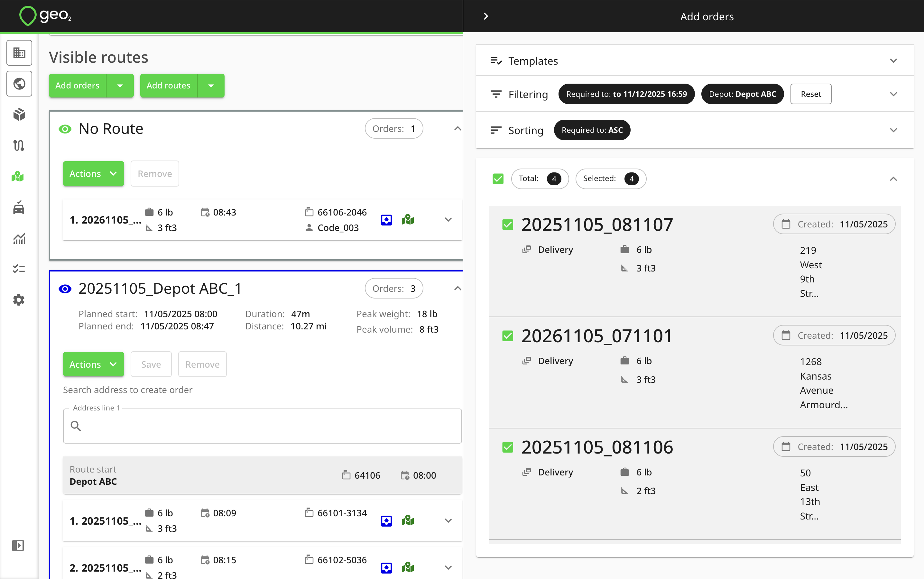Toggle visibility eye for No Route

click(65, 129)
